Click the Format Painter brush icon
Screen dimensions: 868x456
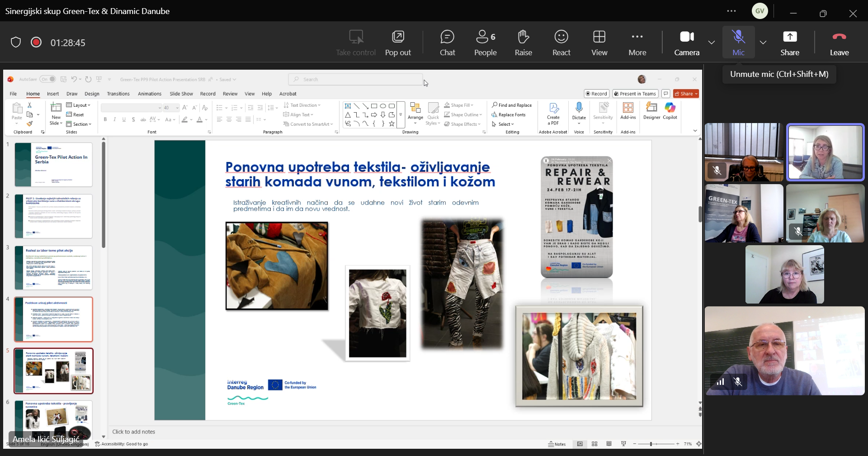(30, 123)
